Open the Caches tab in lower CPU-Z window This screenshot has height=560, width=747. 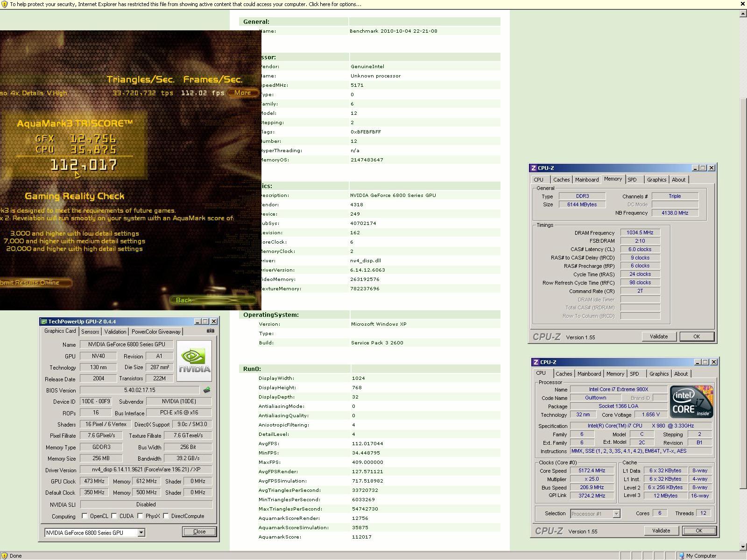[564, 374]
